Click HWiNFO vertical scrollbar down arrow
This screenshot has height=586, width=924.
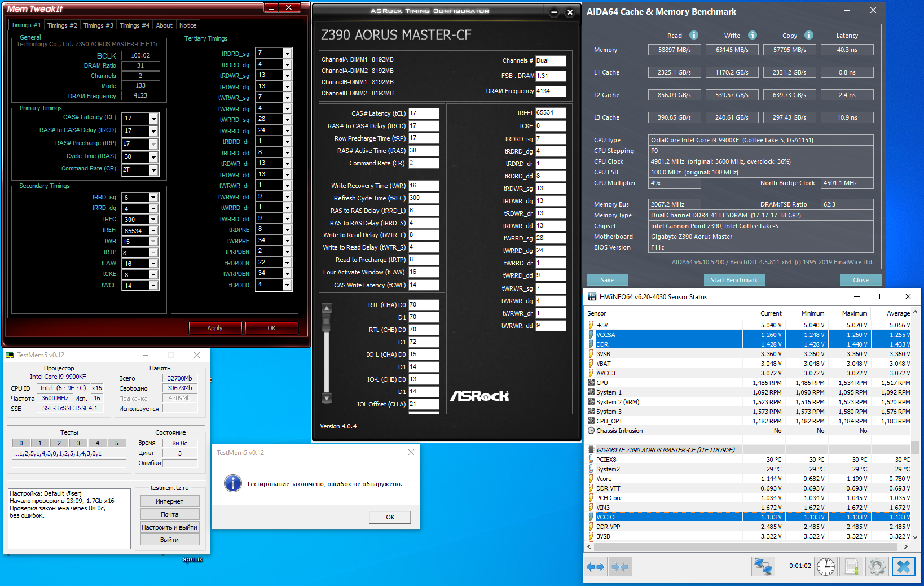[x=915, y=537]
